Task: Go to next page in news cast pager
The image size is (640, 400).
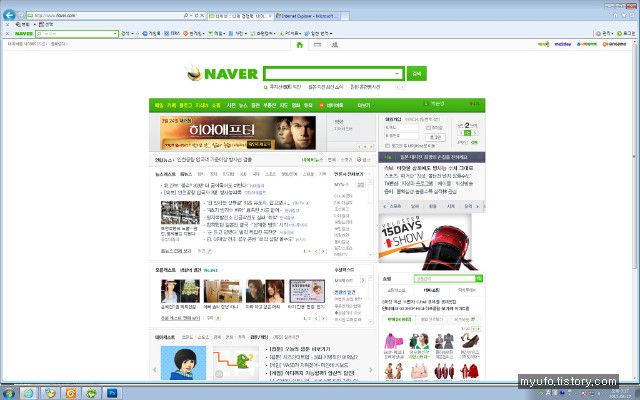Action: coord(323,251)
